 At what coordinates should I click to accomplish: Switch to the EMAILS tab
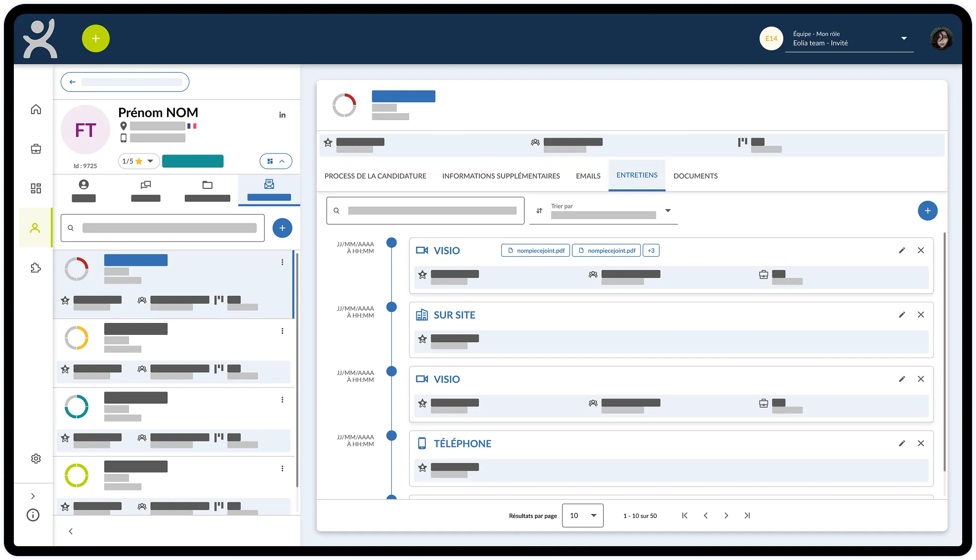588,176
